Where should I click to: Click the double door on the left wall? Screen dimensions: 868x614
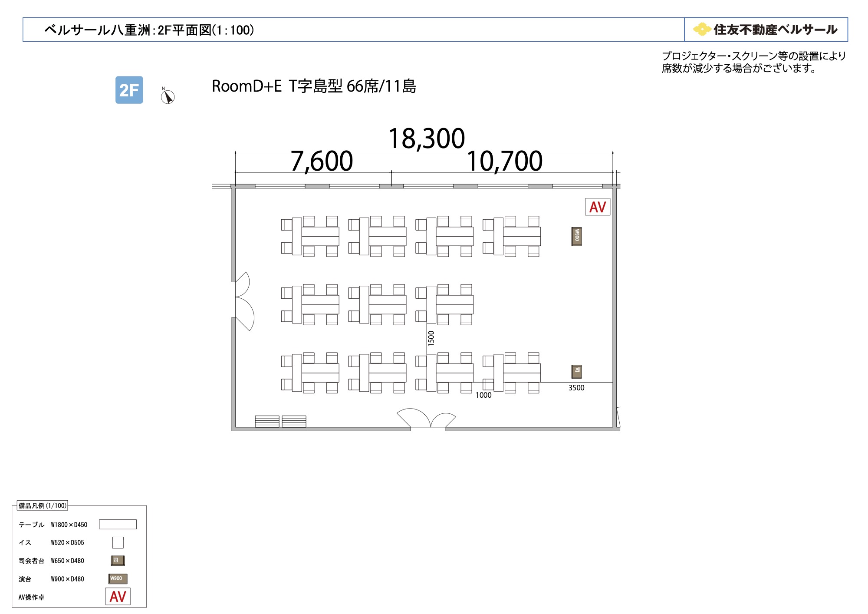[x=244, y=301]
